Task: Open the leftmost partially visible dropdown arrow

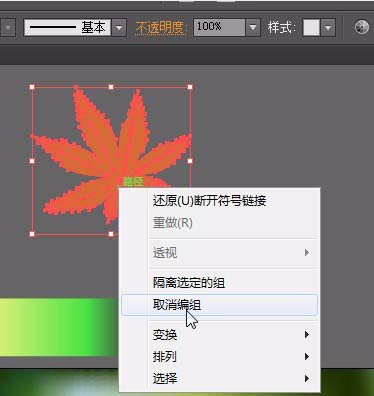Action: click(8, 27)
